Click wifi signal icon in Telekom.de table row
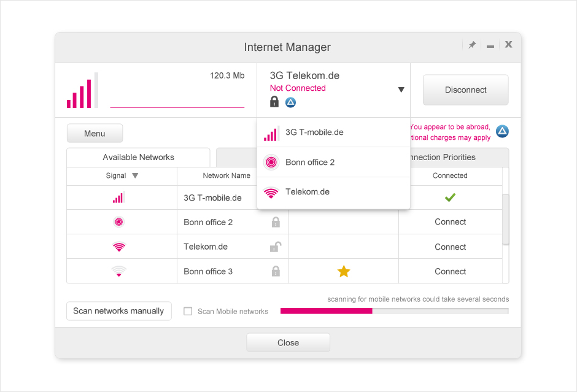 [x=119, y=247]
